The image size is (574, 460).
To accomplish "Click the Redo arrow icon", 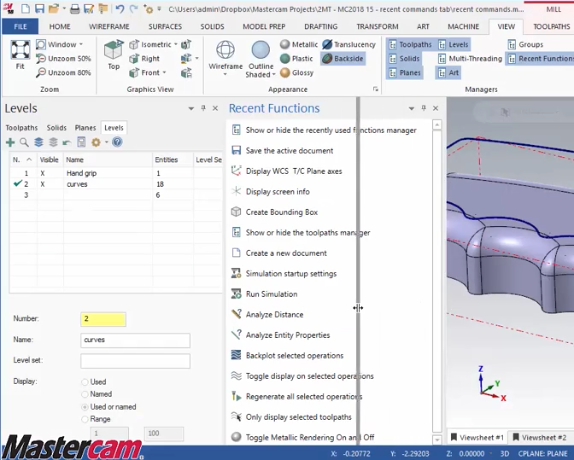I will click(x=134, y=8).
